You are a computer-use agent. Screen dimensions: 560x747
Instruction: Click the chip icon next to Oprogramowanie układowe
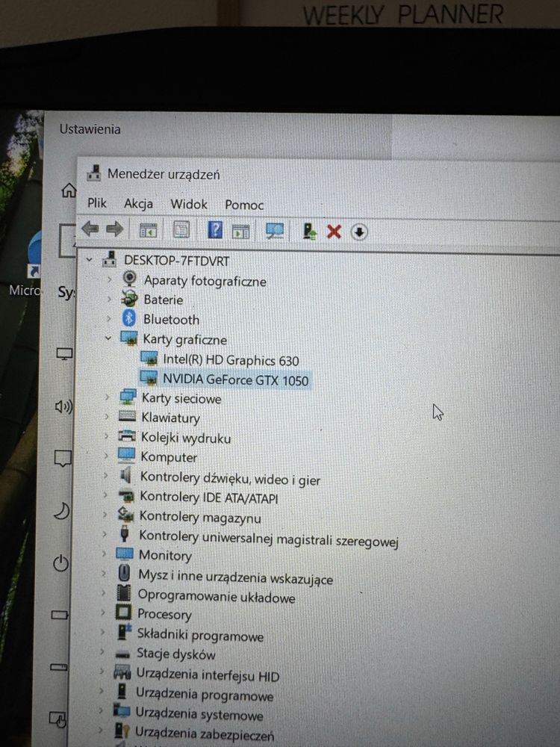pyautogui.click(x=124, y=592)
